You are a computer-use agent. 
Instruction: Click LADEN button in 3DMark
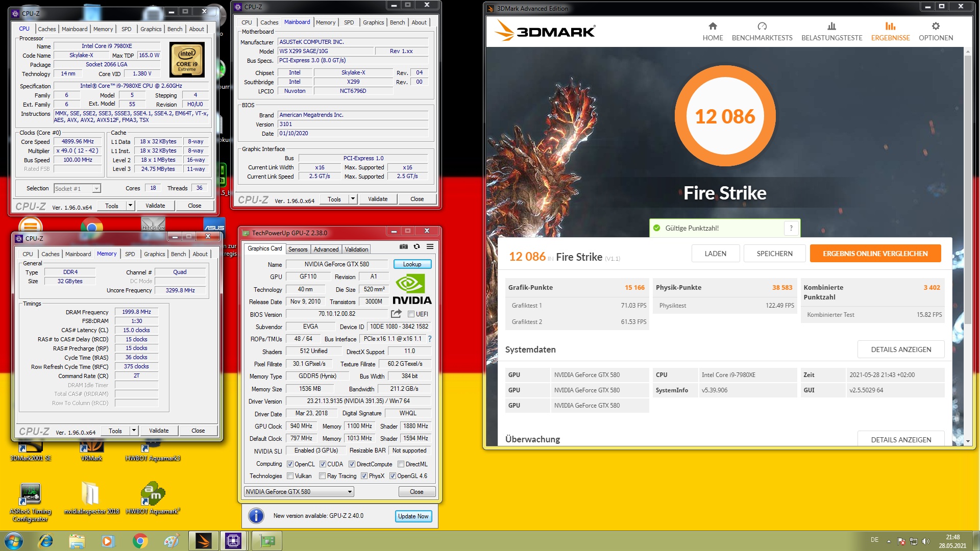pyautogui.click(x=715, y=254)
